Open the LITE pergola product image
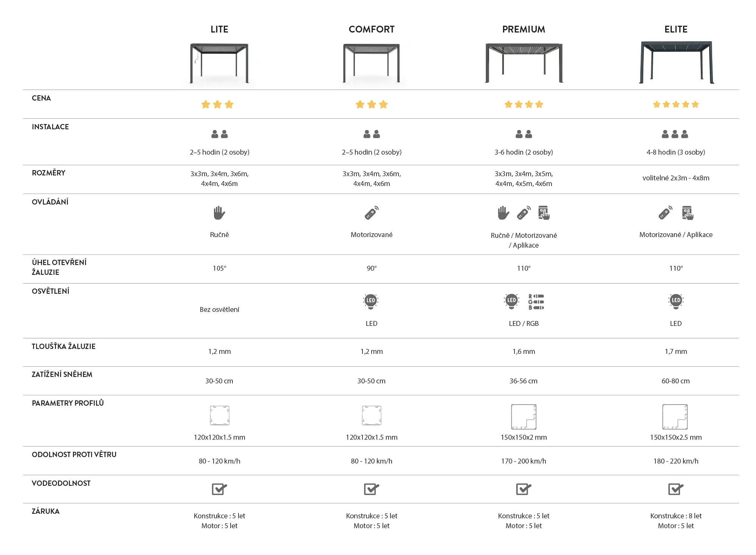 (x=219, y=63)
